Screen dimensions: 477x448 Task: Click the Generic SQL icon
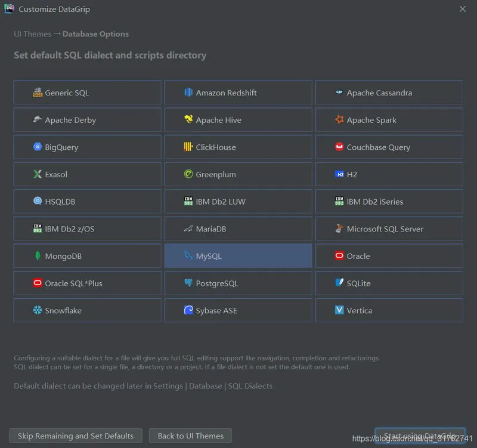point(38,92)
